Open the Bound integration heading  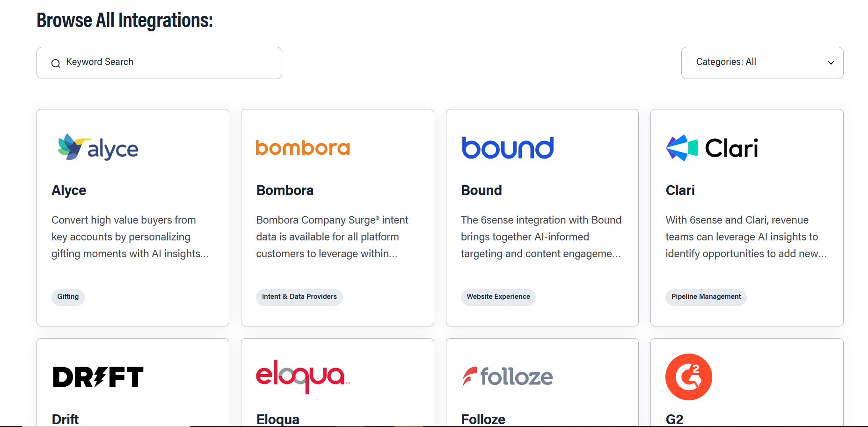(481, 190)
